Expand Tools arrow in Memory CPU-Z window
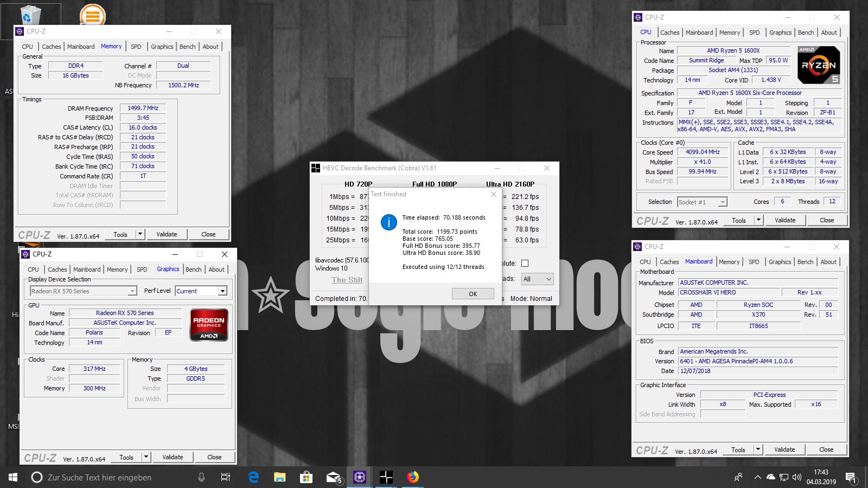The height and width of the screenshot is (488, 868). [x=141, y=234]
